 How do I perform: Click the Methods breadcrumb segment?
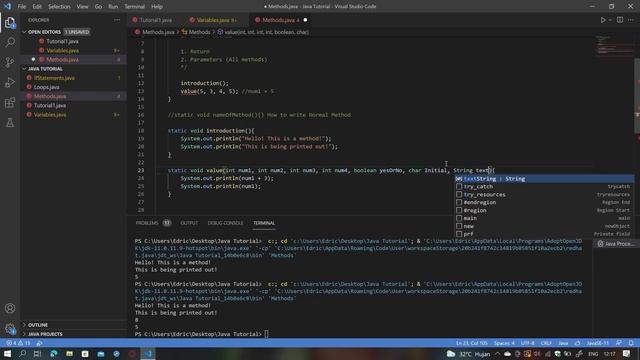[x=196, y=32]
